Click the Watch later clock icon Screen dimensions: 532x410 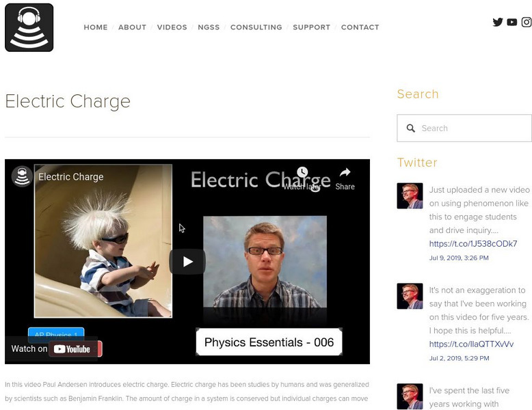(x=302, y=172)
